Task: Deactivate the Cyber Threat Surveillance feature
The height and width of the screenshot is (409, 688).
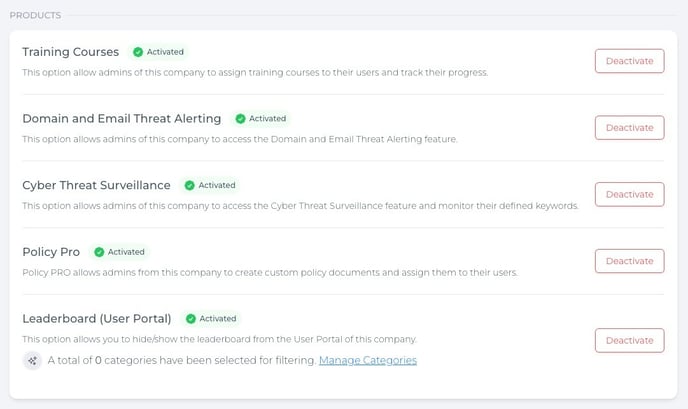Action: (629, 194)
